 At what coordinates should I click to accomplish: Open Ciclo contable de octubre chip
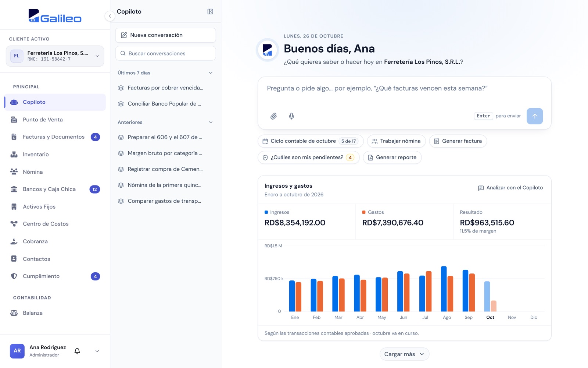pyautogui.click(x=311, y=141)
